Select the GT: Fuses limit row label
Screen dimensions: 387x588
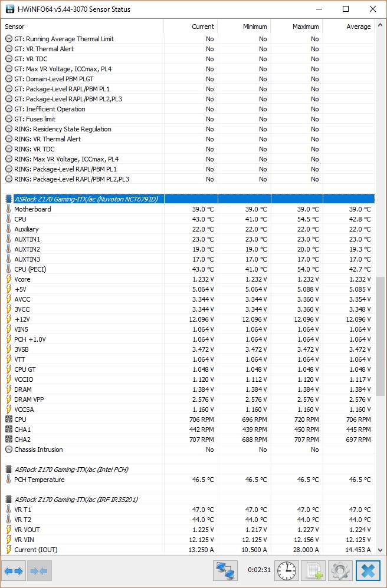35,119
